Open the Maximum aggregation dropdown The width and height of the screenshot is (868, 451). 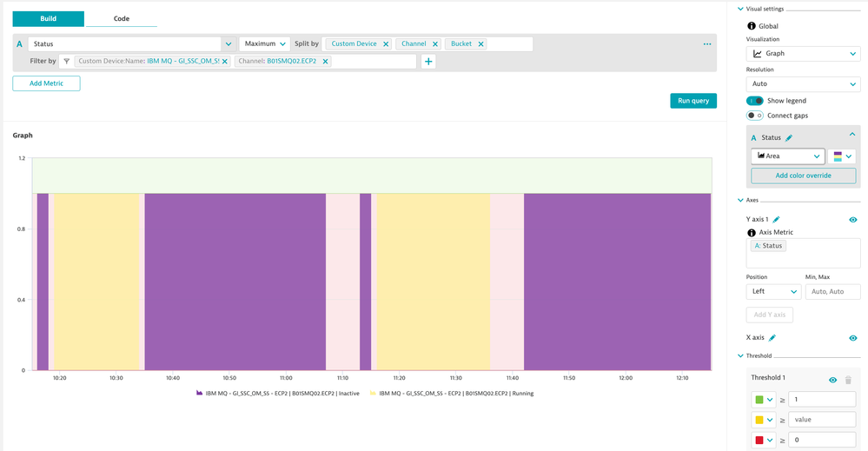(265, 44)
